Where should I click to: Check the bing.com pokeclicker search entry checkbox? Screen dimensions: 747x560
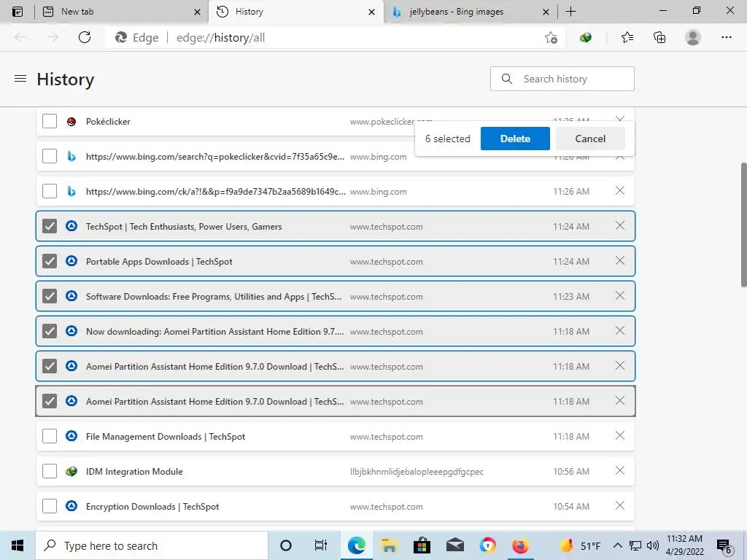click(x=50, y=156)
